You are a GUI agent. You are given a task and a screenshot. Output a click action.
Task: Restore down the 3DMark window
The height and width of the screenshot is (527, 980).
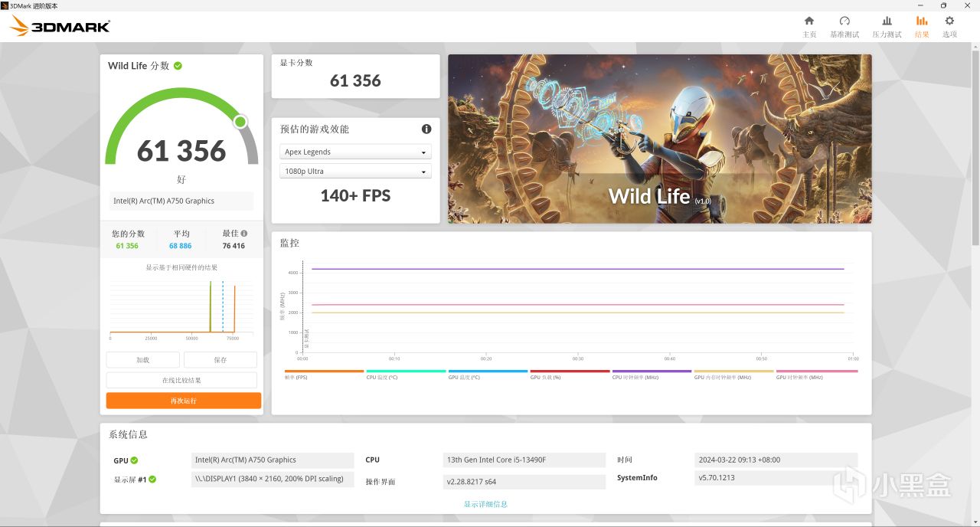tap(943, 5)
